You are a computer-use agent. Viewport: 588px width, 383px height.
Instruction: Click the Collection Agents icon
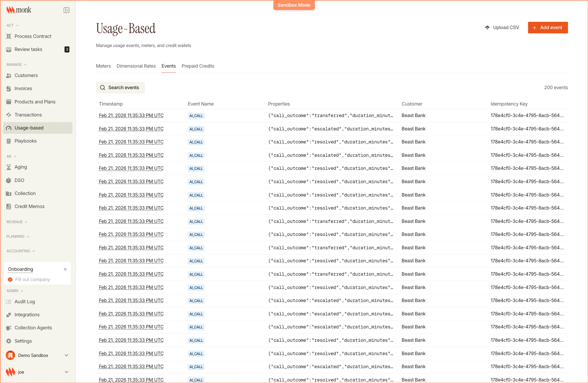9,328
